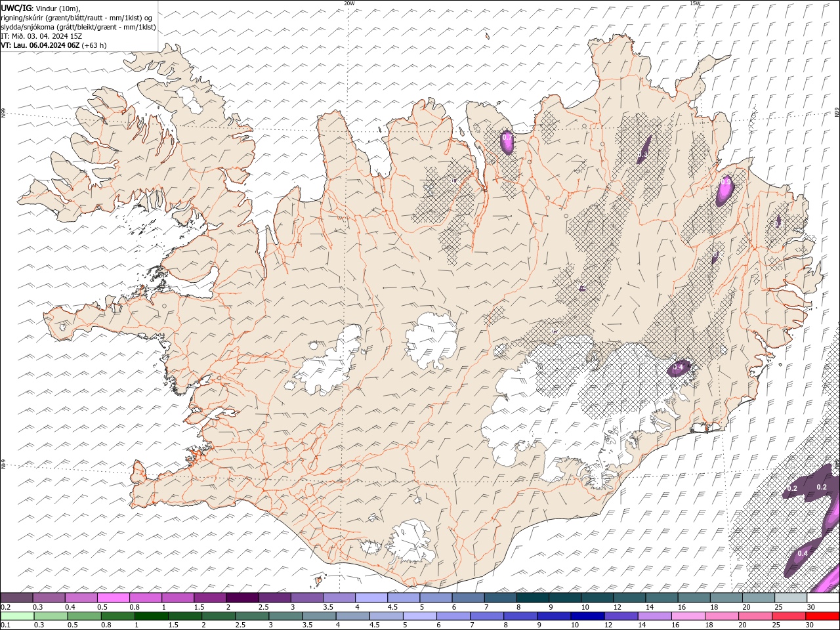Pick the darkest purple swatch between 2 and 2.5
Image resolution: width=840 pixels, height=630 pixels.
(x=243, y=598)
